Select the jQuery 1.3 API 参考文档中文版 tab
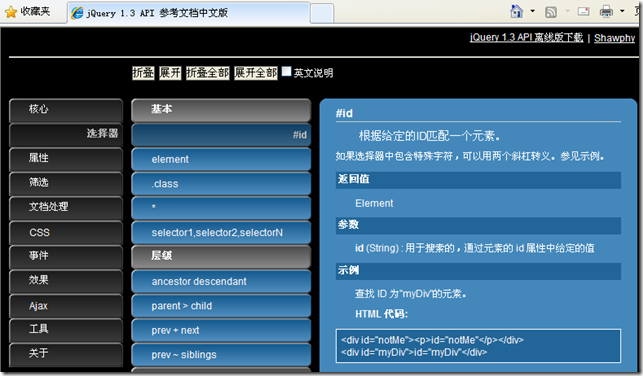Image resolution: width=643 pixels, height=376 pixels. tap(189, 13)
